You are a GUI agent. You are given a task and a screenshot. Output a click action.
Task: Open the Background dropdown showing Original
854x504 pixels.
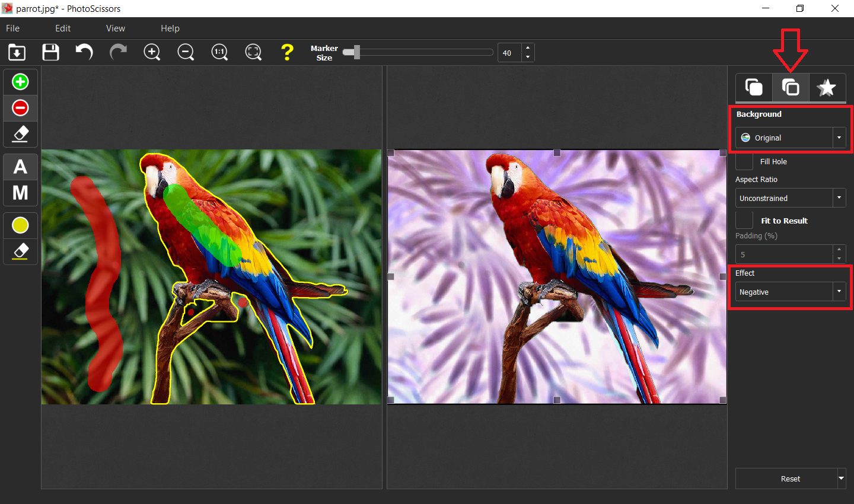coord(839,138)
